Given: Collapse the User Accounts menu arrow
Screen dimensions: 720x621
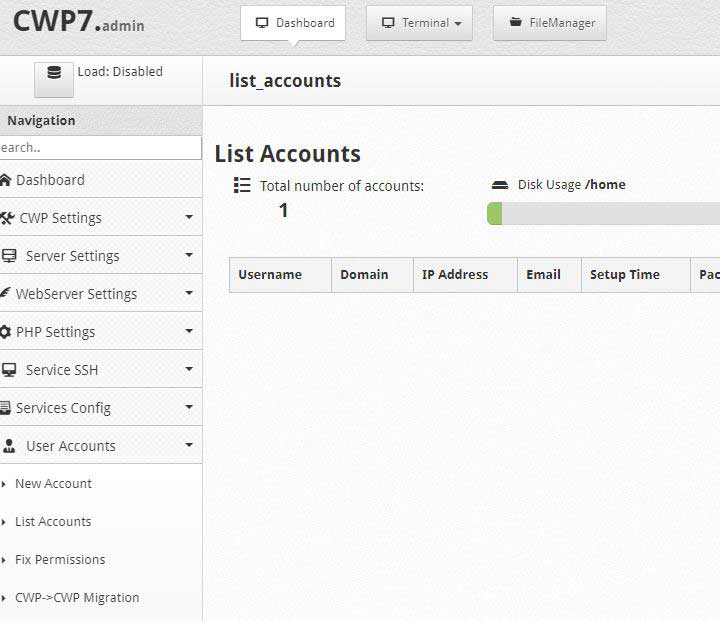Looking at the screenshot, I should (x=189, y=444).
